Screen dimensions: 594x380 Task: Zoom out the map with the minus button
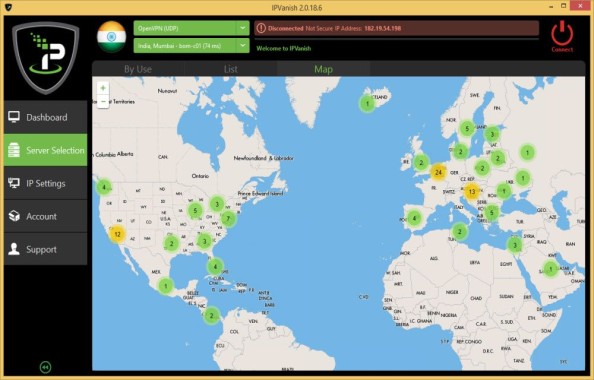103,102
